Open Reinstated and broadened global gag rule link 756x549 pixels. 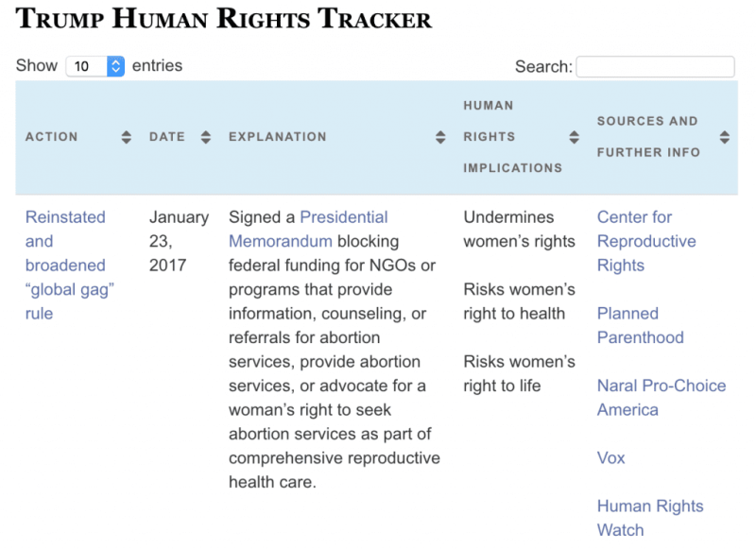coord(70,266)
